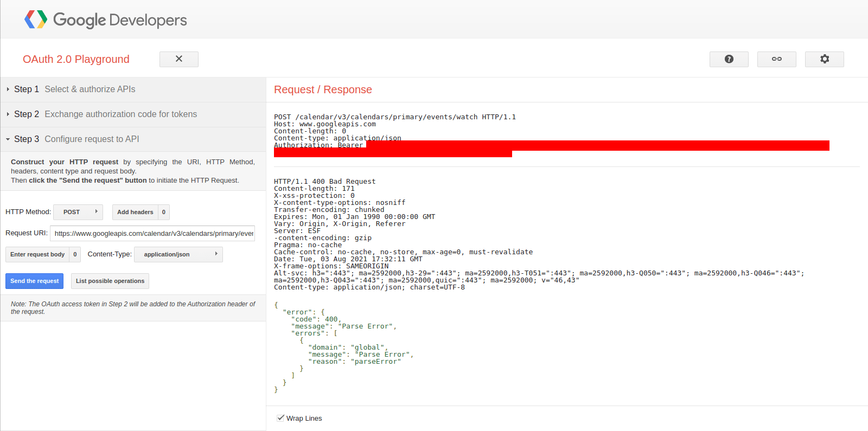Click the 'Vary: Origin, X-Origin, Referer' line

pyautogui.click(x=340, y=224)
